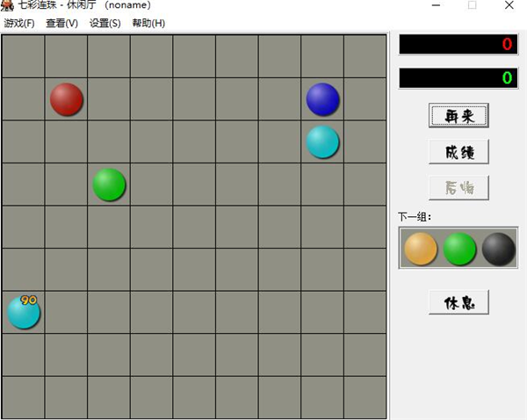
Task: Click the 休息 rest button
Action: [x=458, y=302]
